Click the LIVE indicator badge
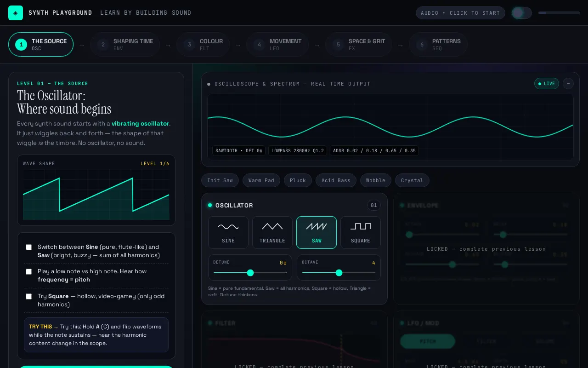Screen dimensions: 588x368 coord(547,84)
